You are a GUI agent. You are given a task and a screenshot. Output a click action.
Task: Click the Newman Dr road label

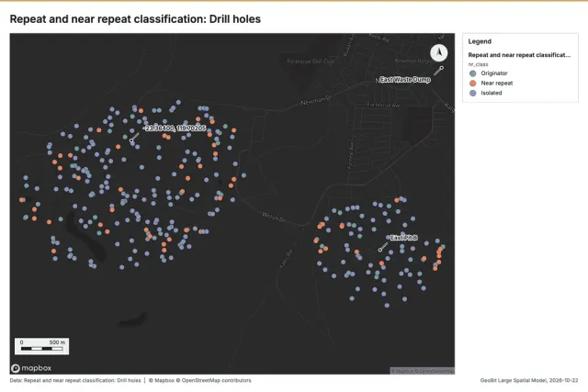coord(316,100)
